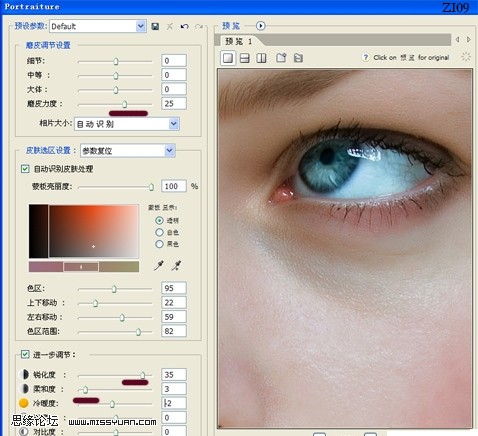Open the Default preset dropdown
The image size is (478, 436).
tap(98, 26)
